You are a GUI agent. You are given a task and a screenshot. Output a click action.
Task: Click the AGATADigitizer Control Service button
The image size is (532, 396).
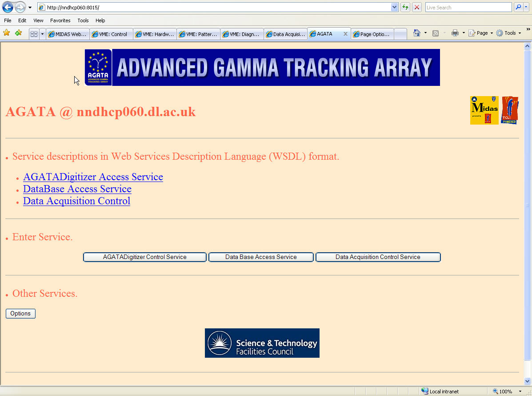tap(145, 257)
